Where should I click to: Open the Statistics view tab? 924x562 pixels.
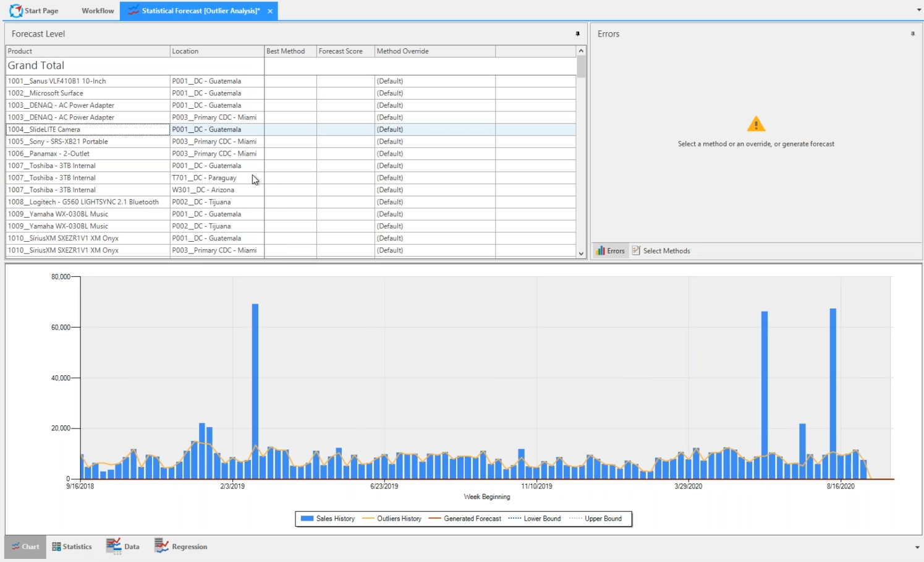click(72, 547)
